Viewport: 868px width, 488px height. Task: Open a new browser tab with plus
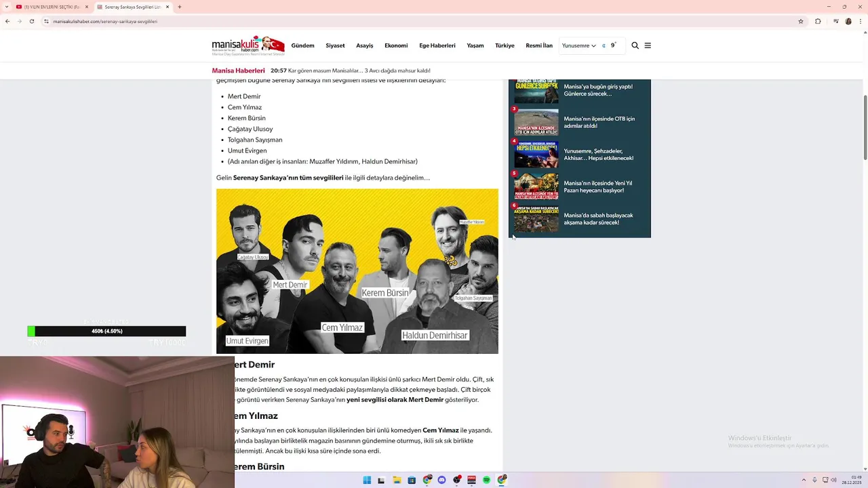point(179,7)
